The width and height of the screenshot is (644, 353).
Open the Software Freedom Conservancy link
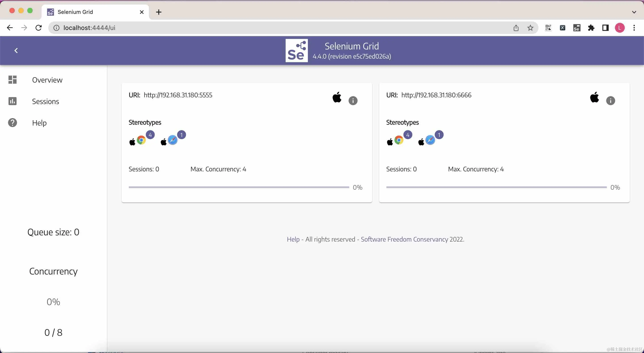pos(404,239)
